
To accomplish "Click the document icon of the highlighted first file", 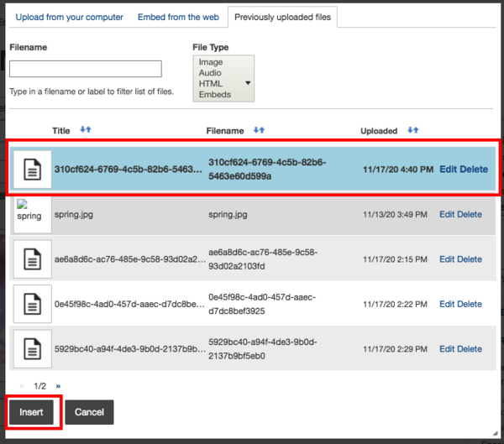I will point(33,170).
